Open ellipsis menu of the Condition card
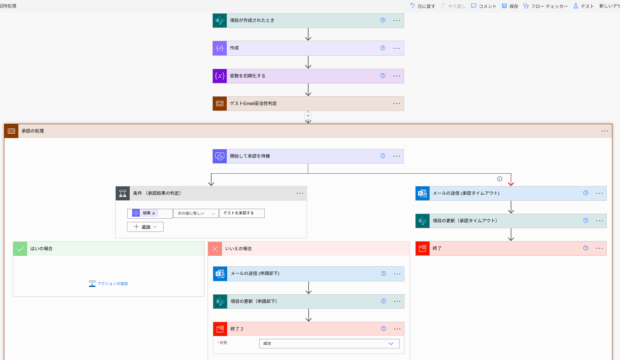The height and width of the screenshot is (360, 620). [x=300, y=193]
